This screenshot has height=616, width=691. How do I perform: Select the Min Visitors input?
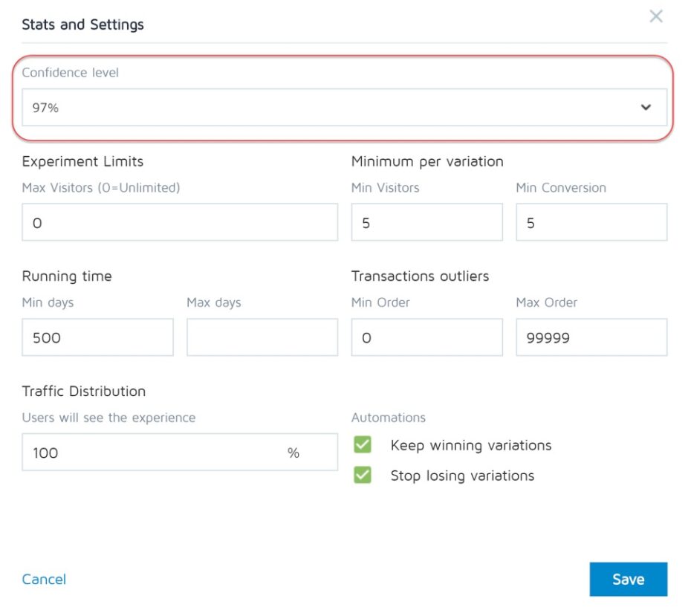click(x=426, y=221)
